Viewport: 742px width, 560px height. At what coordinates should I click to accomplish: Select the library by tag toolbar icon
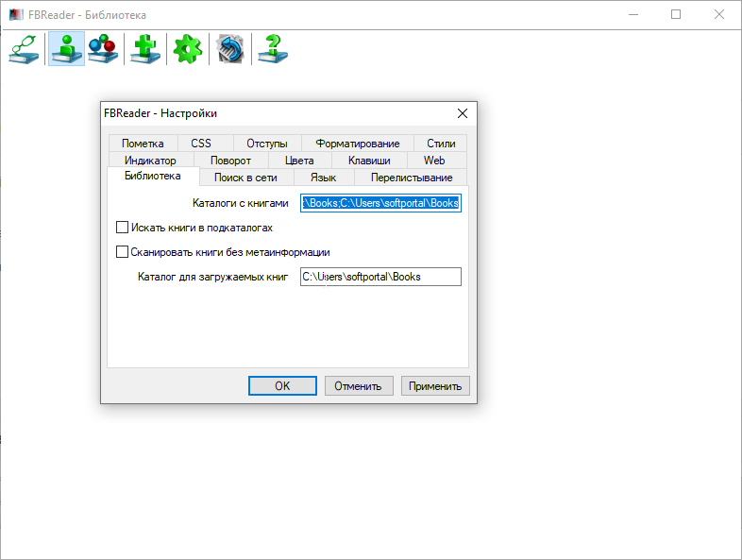(x=103, y=49)
